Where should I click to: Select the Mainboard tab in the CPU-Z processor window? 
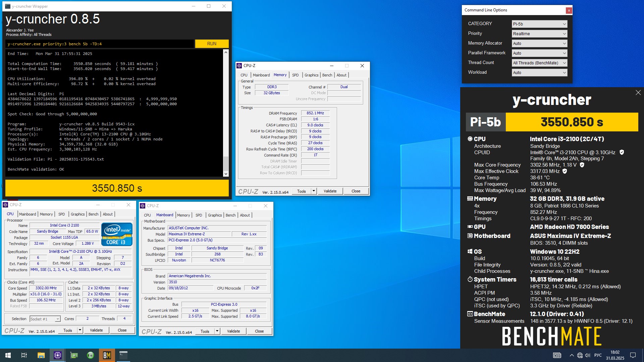28,214
